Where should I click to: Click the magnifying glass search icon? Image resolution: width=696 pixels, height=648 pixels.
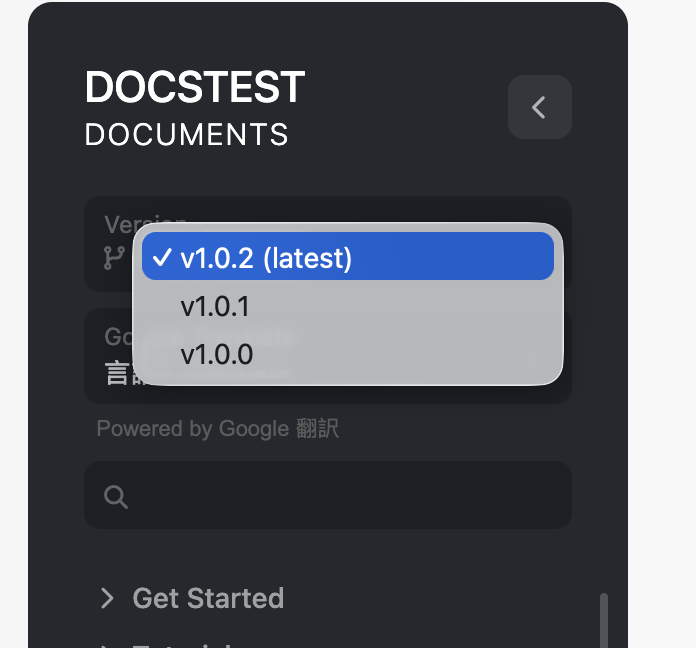click(116, 497)
